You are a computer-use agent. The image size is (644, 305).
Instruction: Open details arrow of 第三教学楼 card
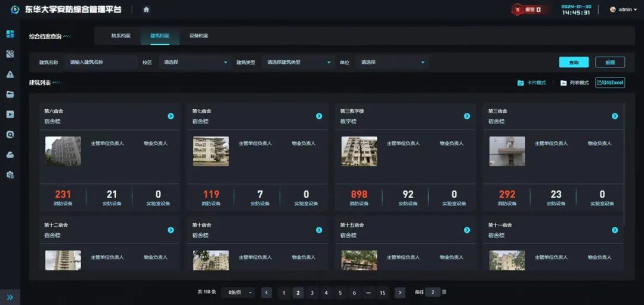(466, 116)
